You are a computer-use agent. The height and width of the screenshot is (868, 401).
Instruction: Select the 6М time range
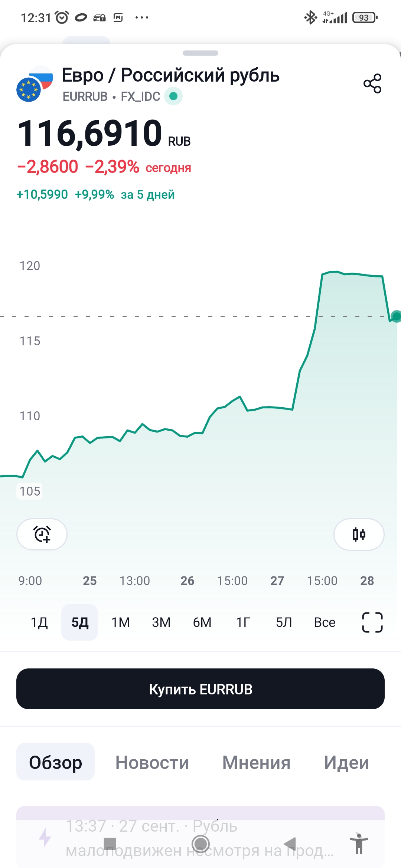point(202,622)
